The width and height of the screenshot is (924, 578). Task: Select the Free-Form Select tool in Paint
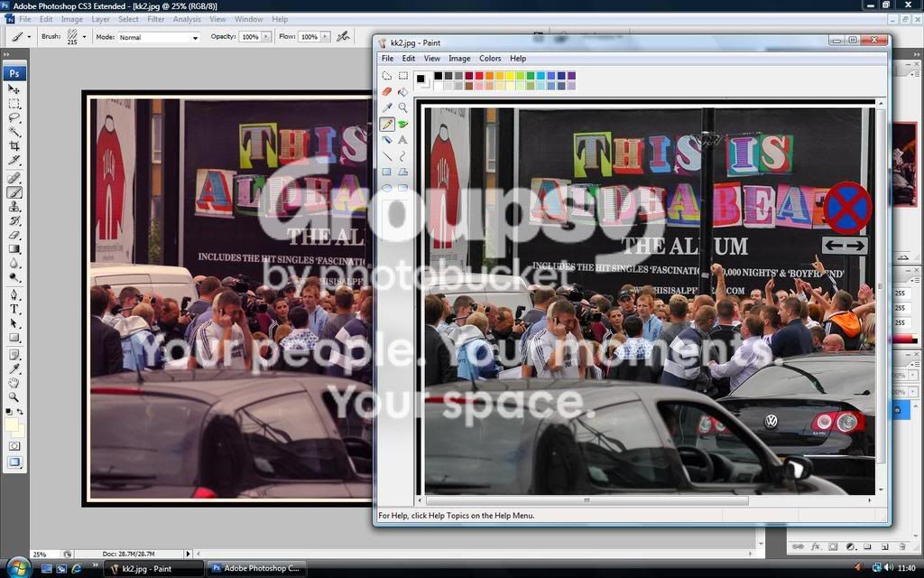(x=386, y=76)
